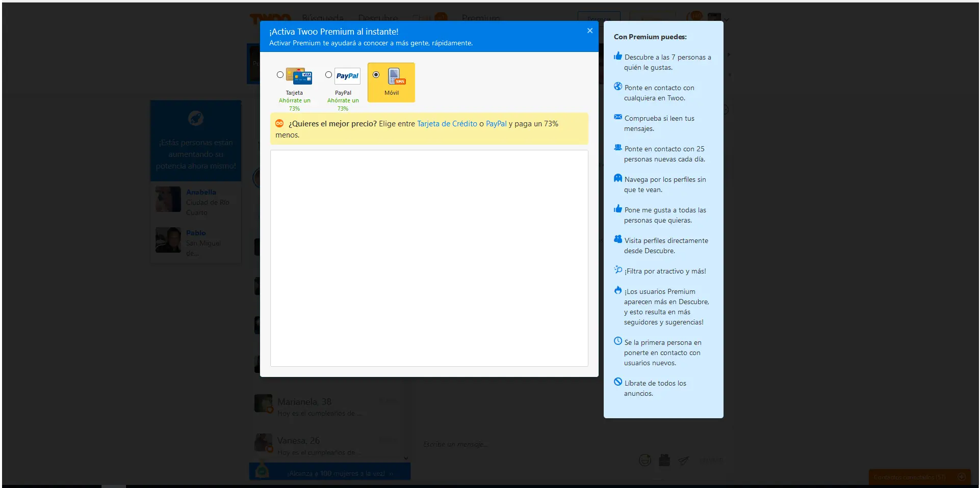The image size is (980, 488).
Task: Click the gift icon in message bar
Action: point(664,460)
